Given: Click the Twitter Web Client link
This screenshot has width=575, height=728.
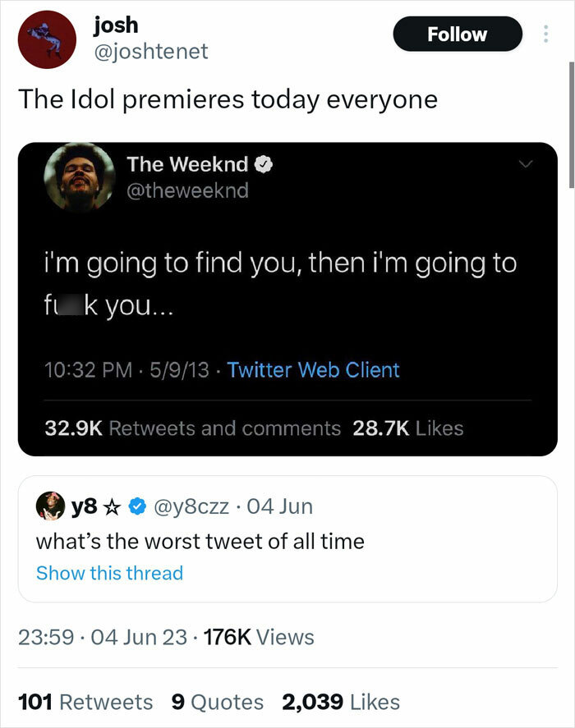Looking at the screenshot, I should (x=315, y=370).
